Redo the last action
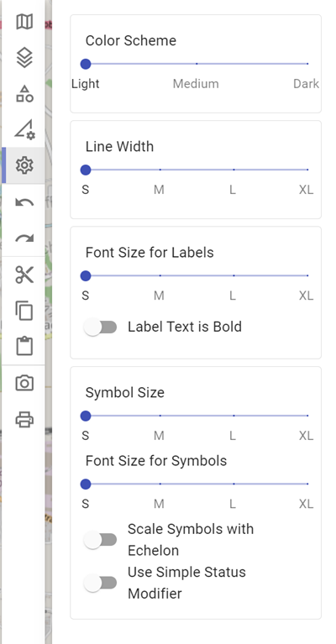336x644 pixels. click(24, 238)
